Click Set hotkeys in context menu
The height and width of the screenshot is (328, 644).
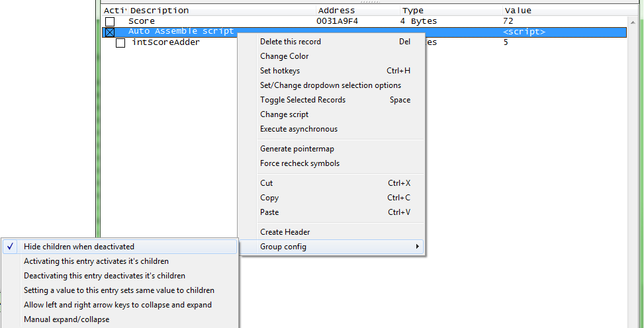(279, 71)
